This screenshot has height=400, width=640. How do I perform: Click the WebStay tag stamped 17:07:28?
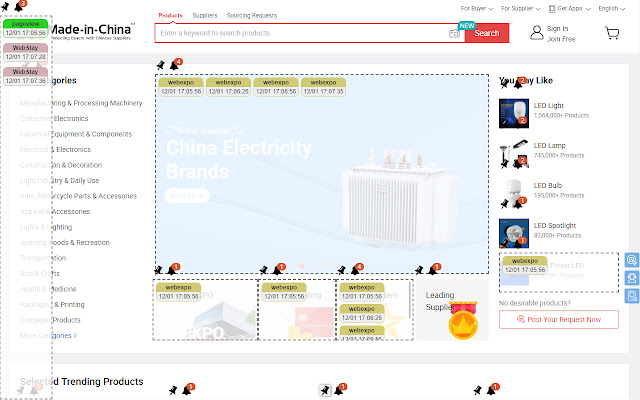(25, 52)
